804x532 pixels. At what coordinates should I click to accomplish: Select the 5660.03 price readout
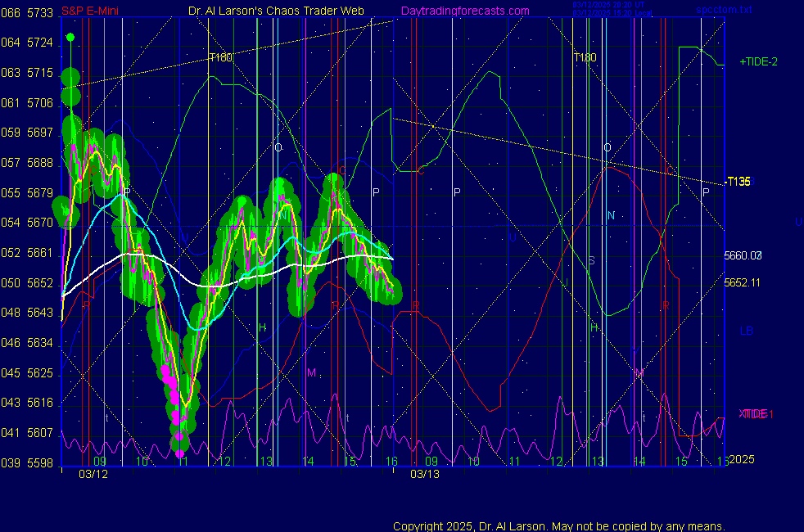click(x=743, y=255)
